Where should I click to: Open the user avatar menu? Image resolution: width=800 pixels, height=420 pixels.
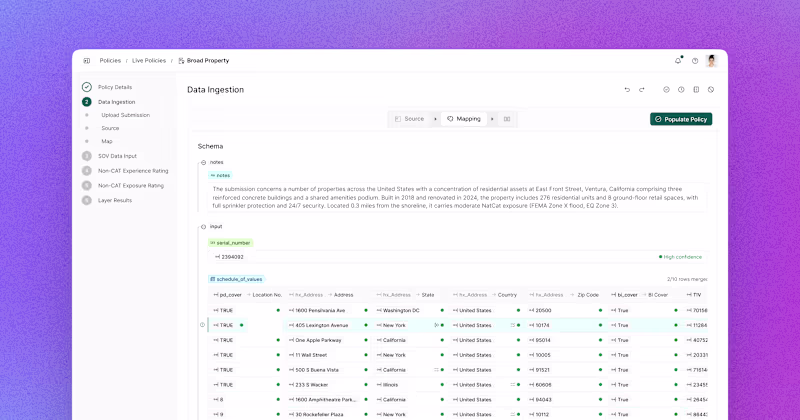[711, 61]
